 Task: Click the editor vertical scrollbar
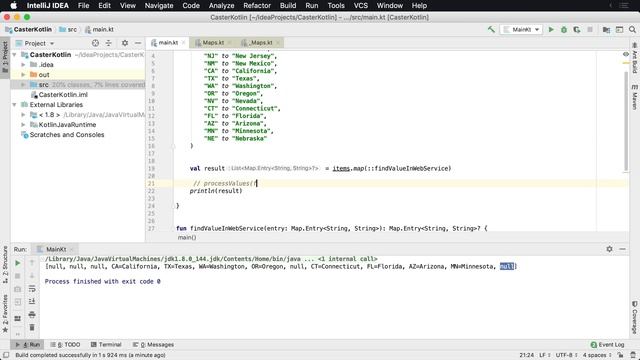626,121
